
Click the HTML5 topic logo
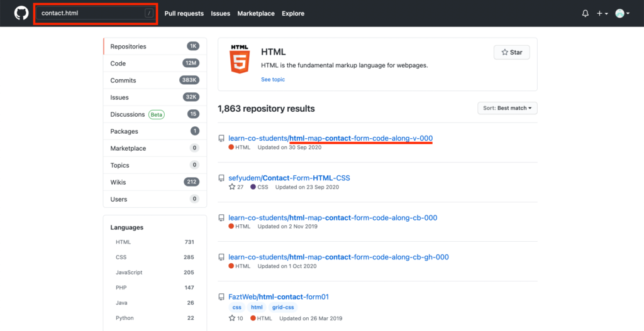[240, 60]
